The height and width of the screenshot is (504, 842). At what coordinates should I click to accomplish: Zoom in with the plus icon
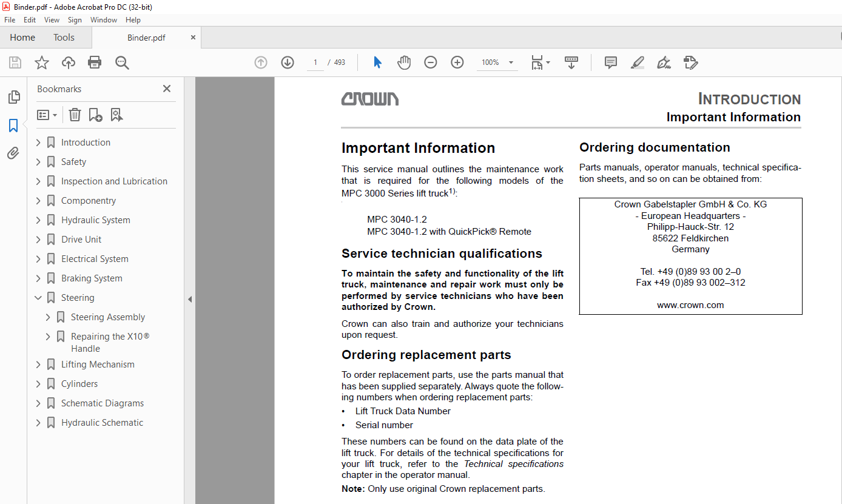457,62
